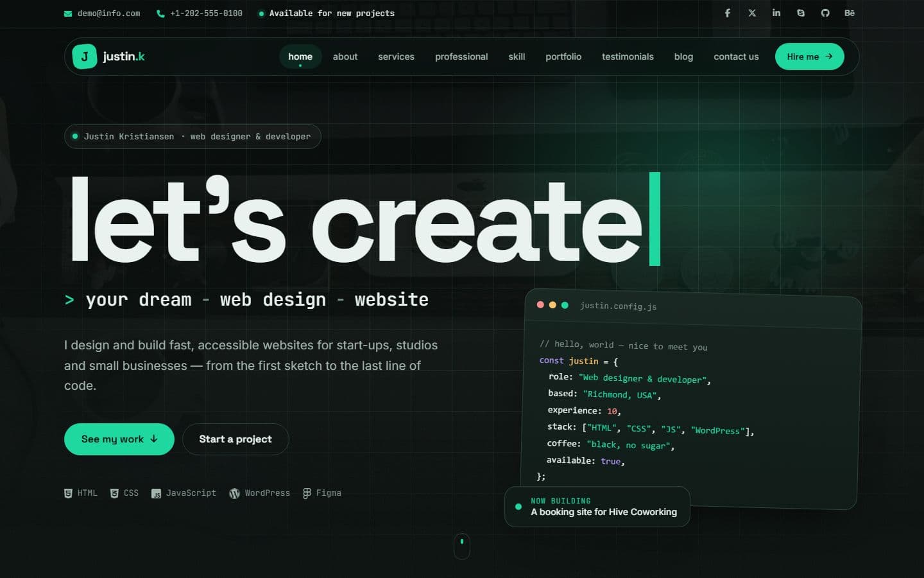This screenshot has height=578, width=924.
Task: Click the "black, no sugar" code value
Action: tap(629, 445)
